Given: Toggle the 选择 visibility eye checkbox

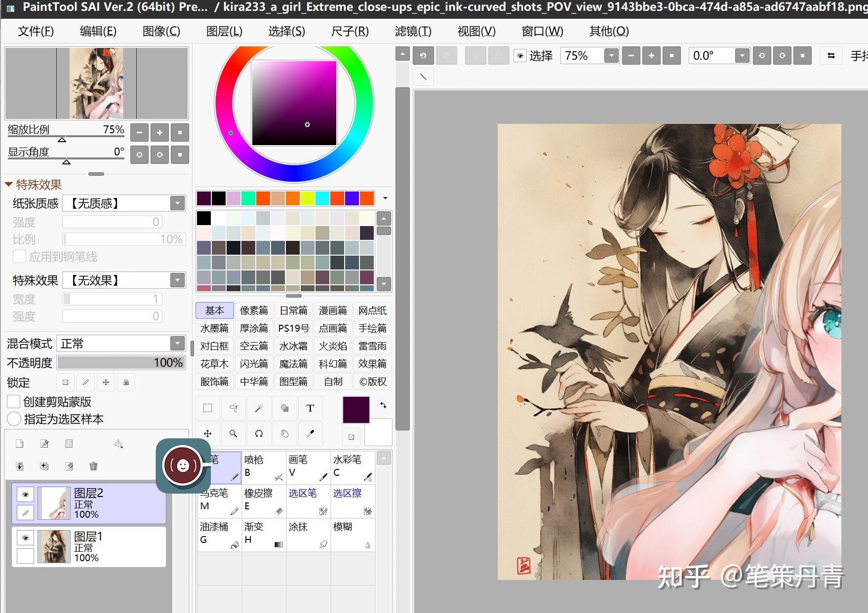Looking at the screenshot, I should coord(520,56).
